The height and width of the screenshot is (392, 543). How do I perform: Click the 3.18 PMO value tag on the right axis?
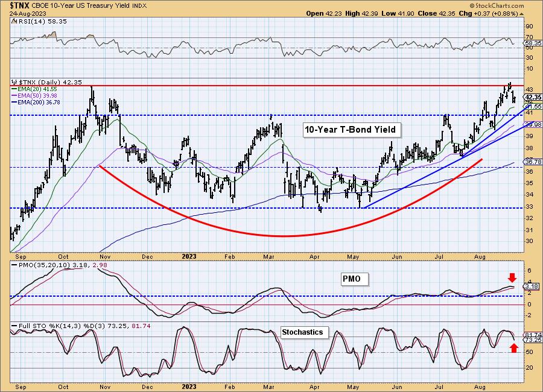[x=532, y=286]
